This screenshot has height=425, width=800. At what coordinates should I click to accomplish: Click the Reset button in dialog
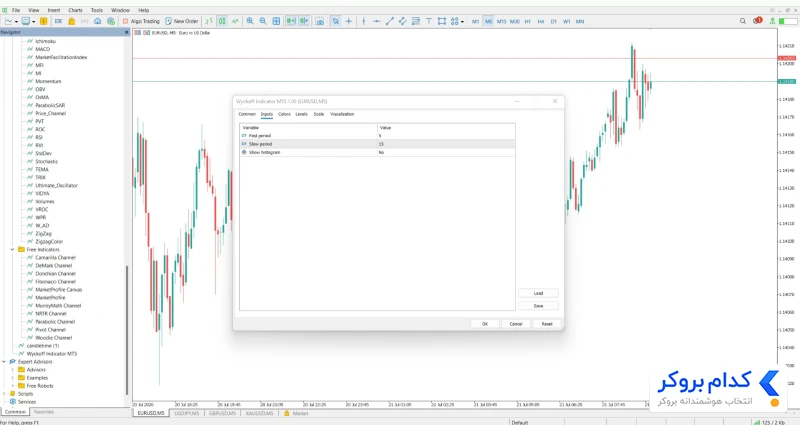547,324
